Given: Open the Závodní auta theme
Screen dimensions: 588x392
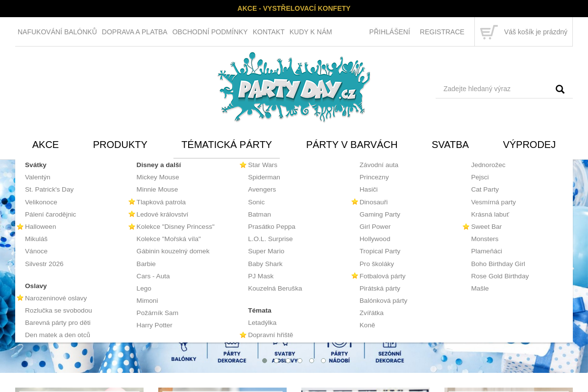Looking at the screenshot, I should 379,165.
